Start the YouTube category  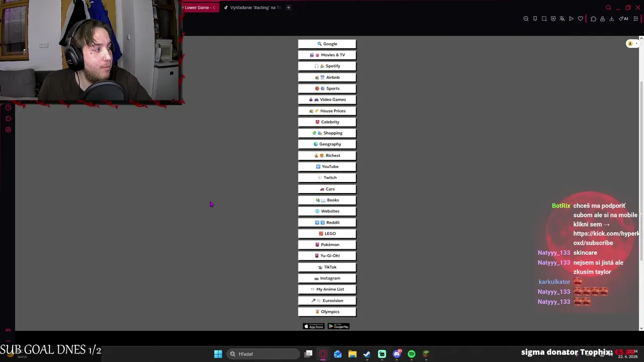(x=327, y=166)
